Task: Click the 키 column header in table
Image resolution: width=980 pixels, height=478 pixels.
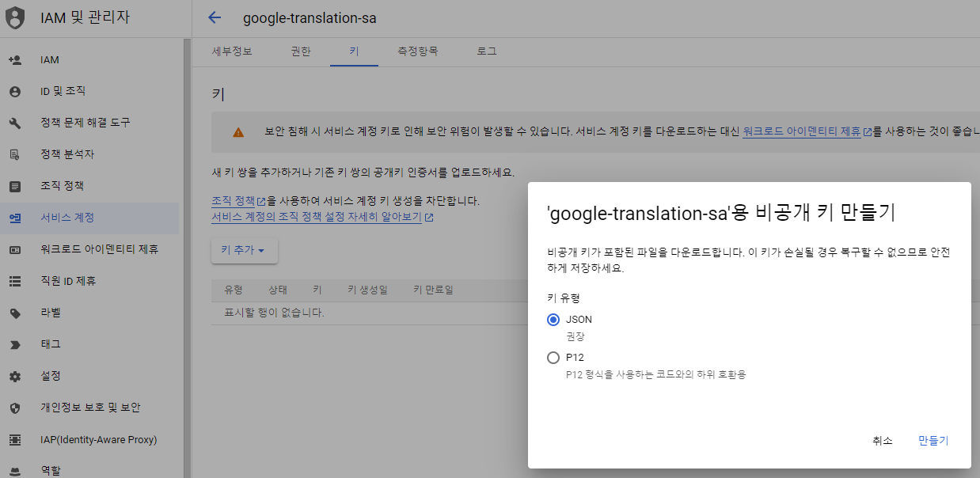Action: (317, 290)
